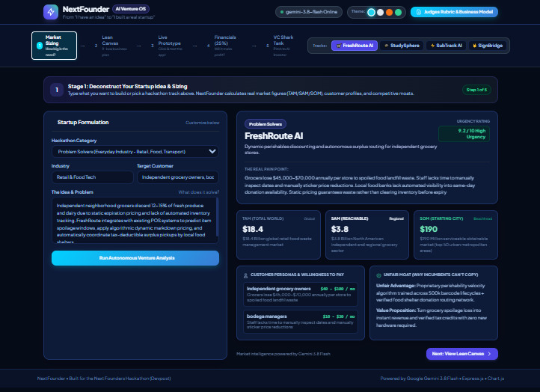This screenshot has width=540, height=392.
Task: Click the NextFounder lightning logo icon
Action: pos(51,12)
